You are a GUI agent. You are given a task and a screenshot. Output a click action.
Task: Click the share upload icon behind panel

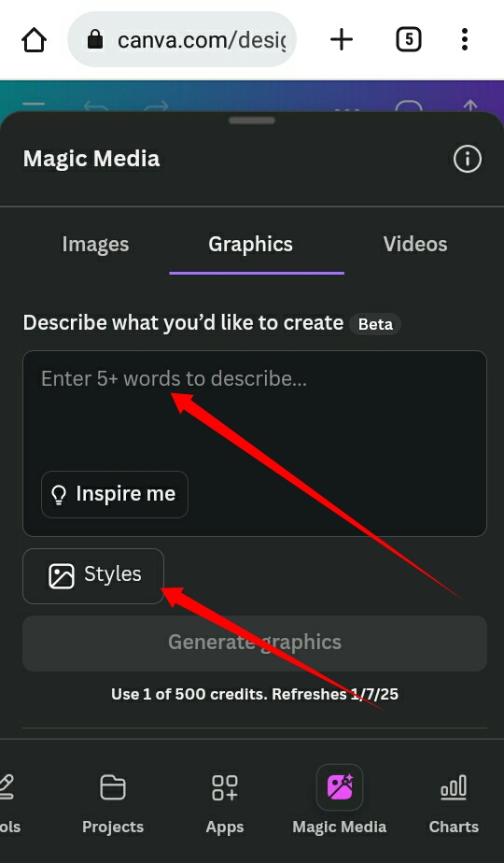click(470, 106)
